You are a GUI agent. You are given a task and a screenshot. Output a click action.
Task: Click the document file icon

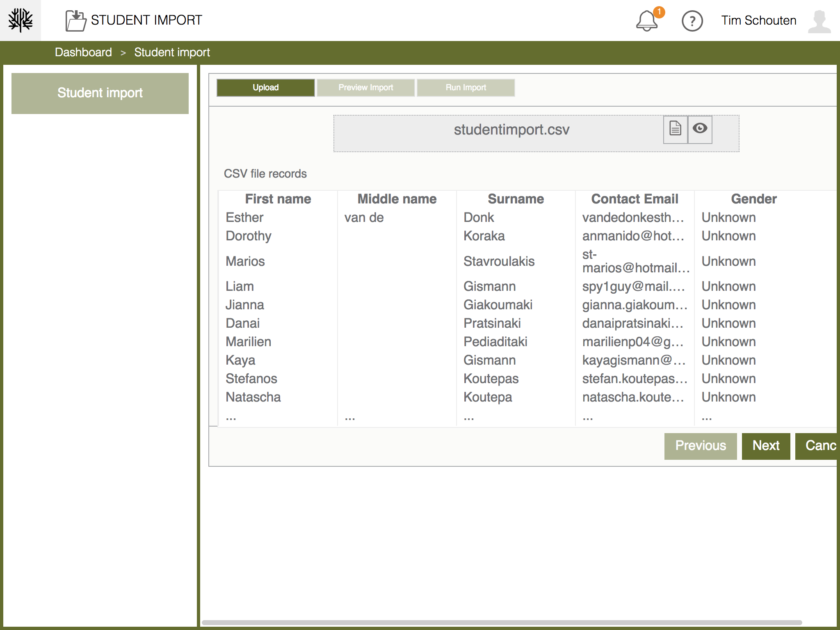tap(675, 129)
